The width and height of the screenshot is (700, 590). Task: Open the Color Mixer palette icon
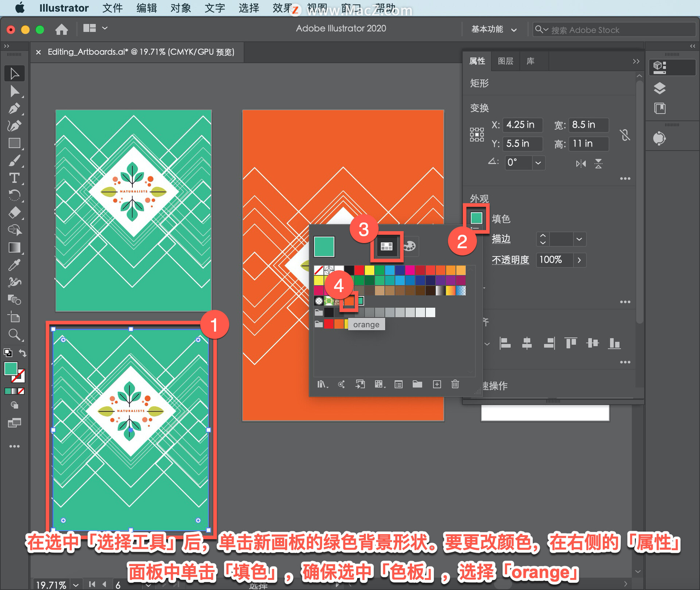click(x=409, y=246)
